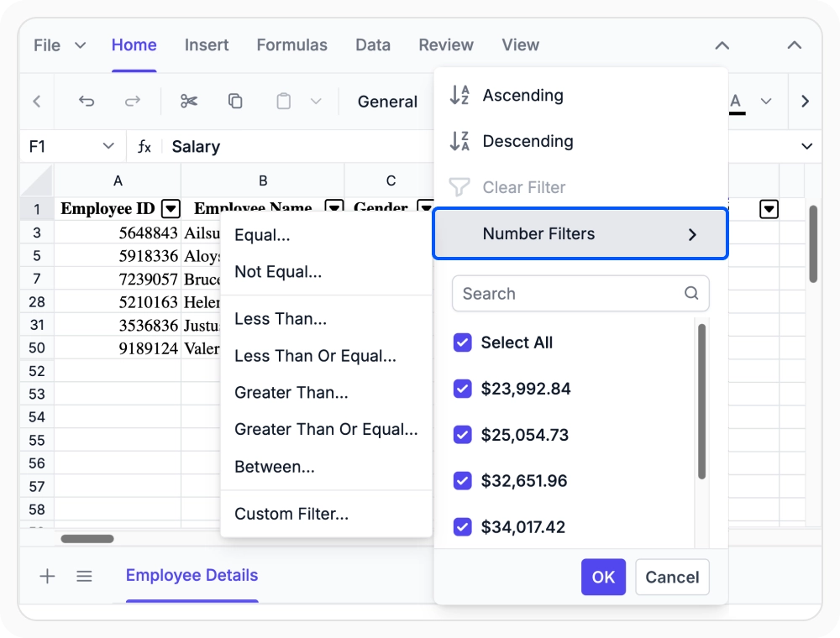Open the Employee Name filter dropdown
Image resolution: width=840 pixels, height=638 pixels.
(x=334, y=207)
